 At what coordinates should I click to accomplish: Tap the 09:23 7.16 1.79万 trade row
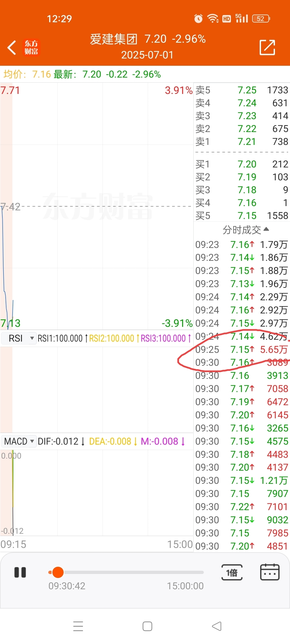242,245
